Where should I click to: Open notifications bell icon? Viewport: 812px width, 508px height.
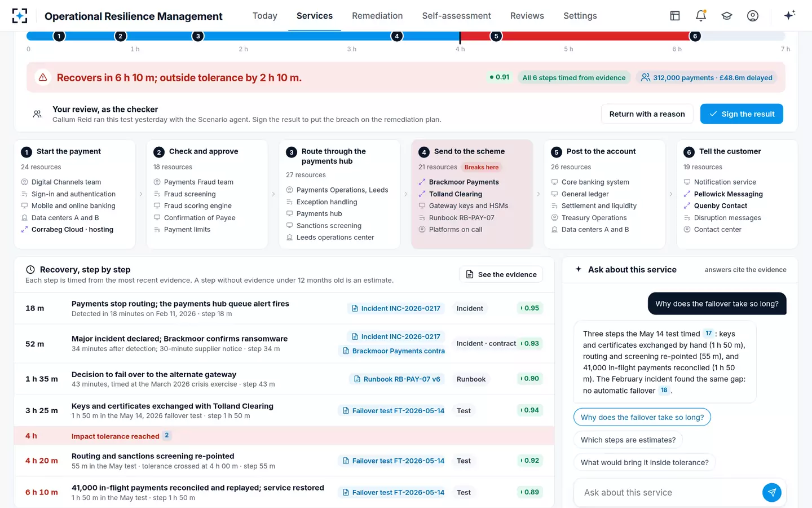701,16
